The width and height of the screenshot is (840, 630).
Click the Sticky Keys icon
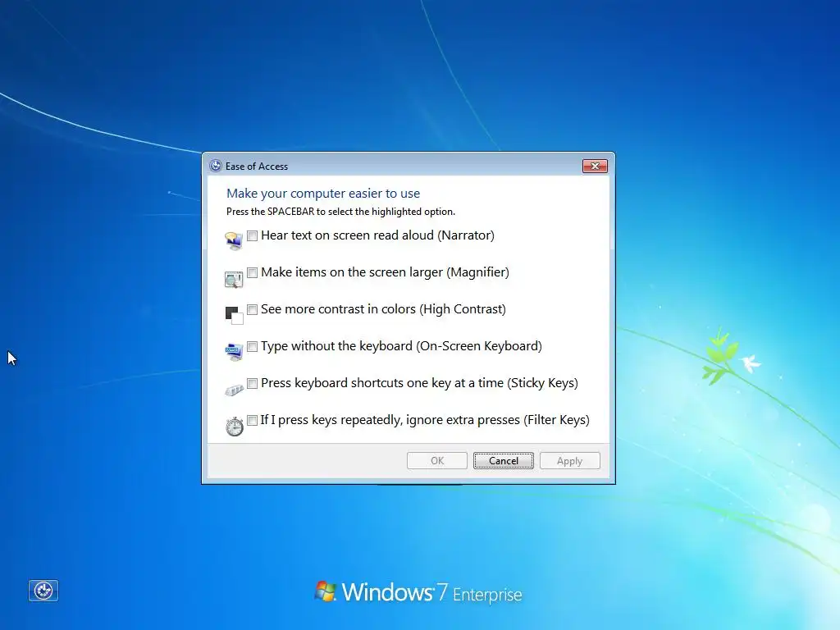234,390
